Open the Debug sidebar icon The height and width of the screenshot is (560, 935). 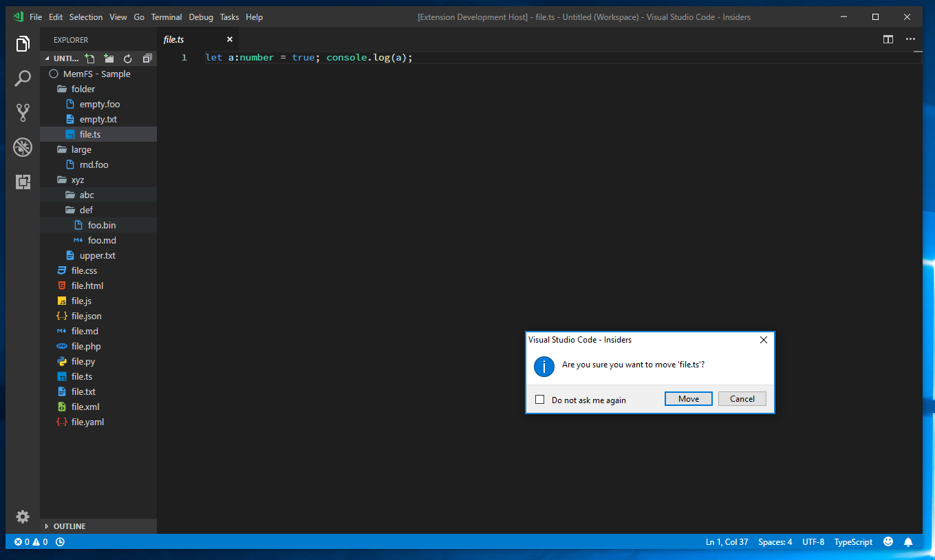click(23, 147)
